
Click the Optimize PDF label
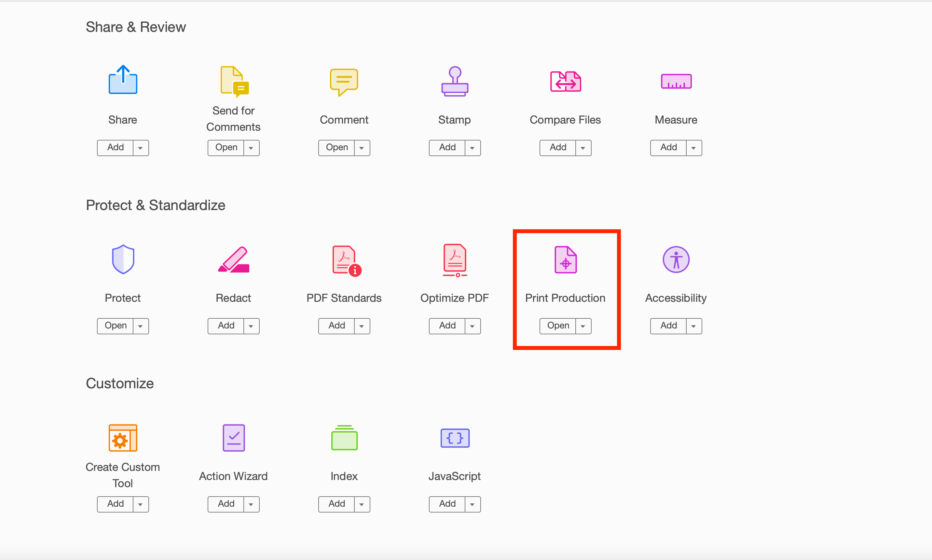click(x=455, y=298)
